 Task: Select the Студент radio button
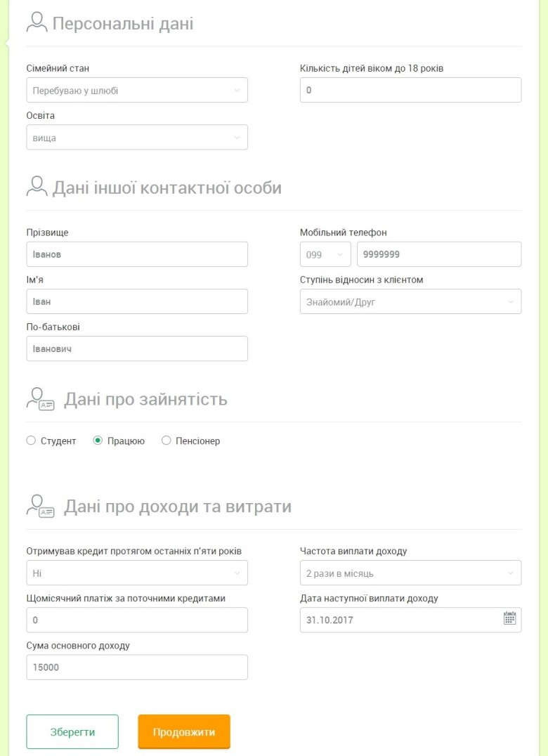click(x=31, y=441)
